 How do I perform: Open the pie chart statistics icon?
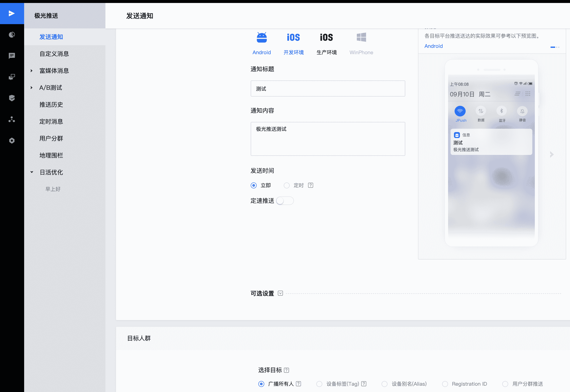pos(12,35)
